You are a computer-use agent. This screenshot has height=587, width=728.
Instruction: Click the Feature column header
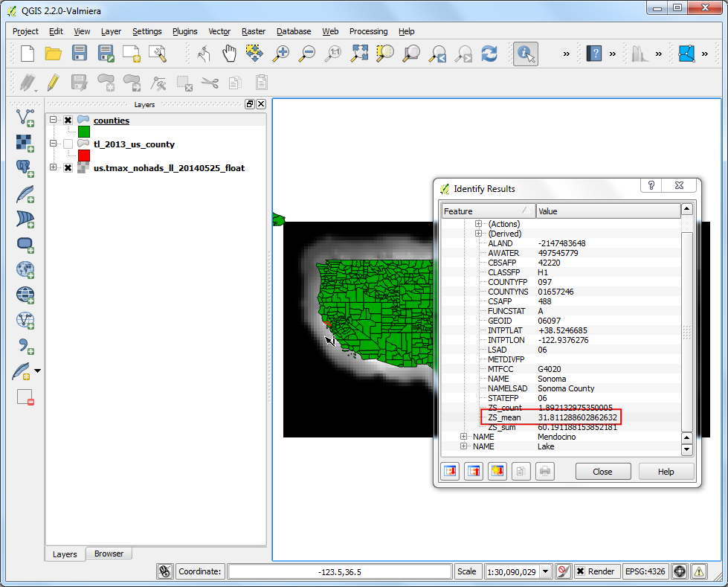[489, 211]
